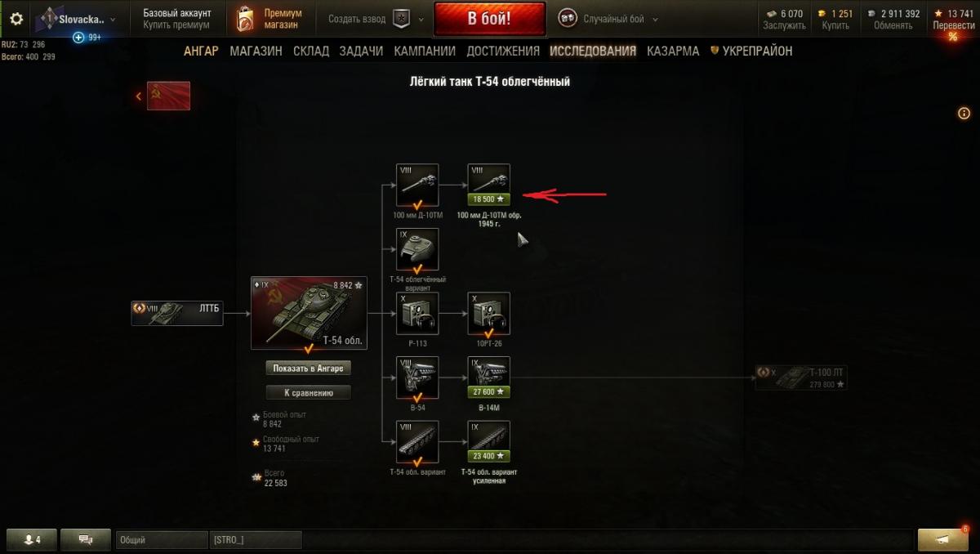The width and height of the screenshot is (980, 554).
Task: Select the 100 мм Д-10ТМ gun module
Action: pyautogui.click(x=417, y=185)
